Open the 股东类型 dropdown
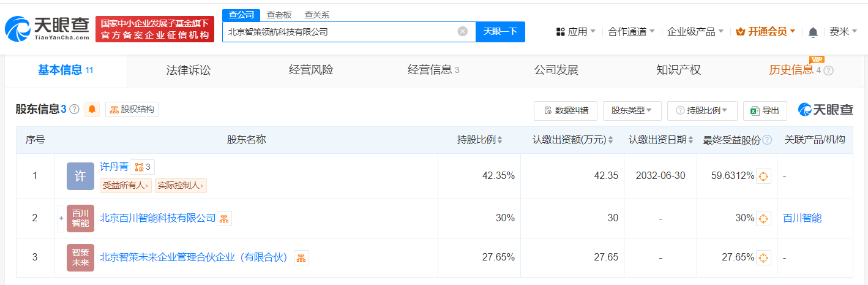Image resolution: width=868 pixels, height=285 pixels. [x=632, y=110]
